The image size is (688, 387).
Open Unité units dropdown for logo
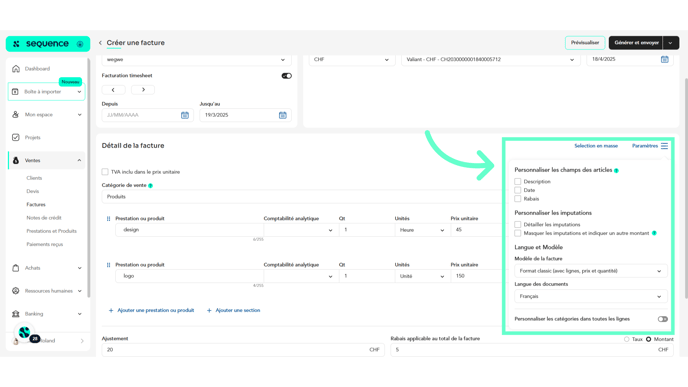tap(422, 276)
